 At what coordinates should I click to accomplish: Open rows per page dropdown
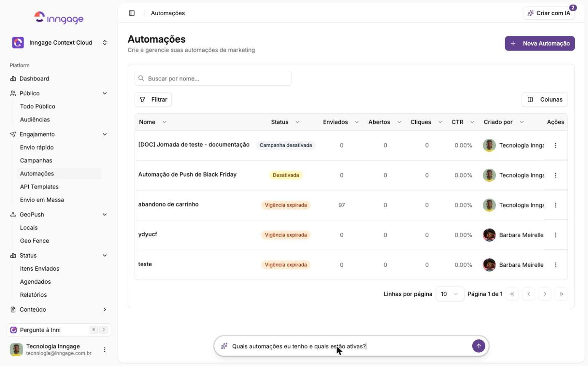tap(450, 294)
